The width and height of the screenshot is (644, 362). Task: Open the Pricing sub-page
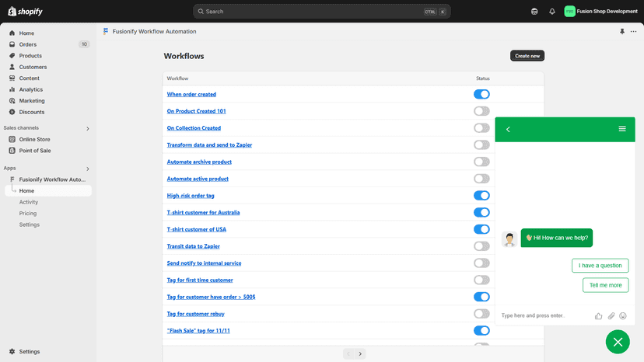[x=27, y=214]
